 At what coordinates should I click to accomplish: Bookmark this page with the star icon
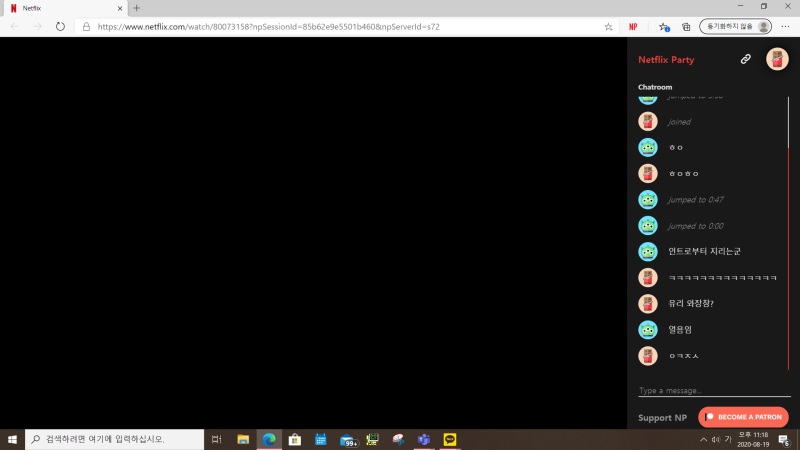click(x=608, y=27)
